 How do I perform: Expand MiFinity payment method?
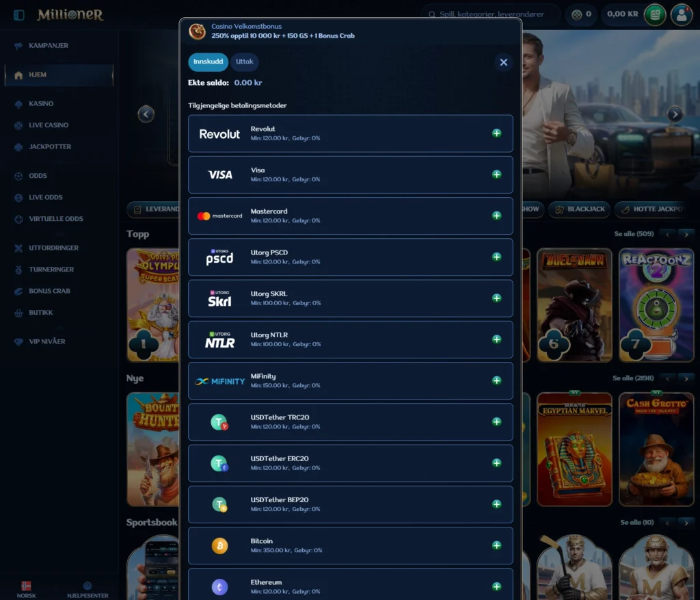(496, 380)
